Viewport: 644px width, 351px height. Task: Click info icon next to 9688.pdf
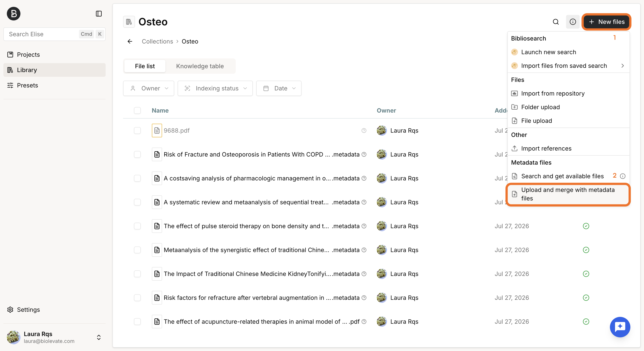pyautogui.click(x=364, y=131)
